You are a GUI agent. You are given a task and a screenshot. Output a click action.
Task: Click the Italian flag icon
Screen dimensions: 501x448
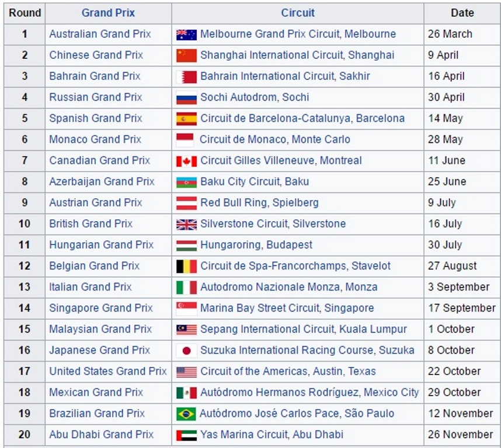[186, 288]
